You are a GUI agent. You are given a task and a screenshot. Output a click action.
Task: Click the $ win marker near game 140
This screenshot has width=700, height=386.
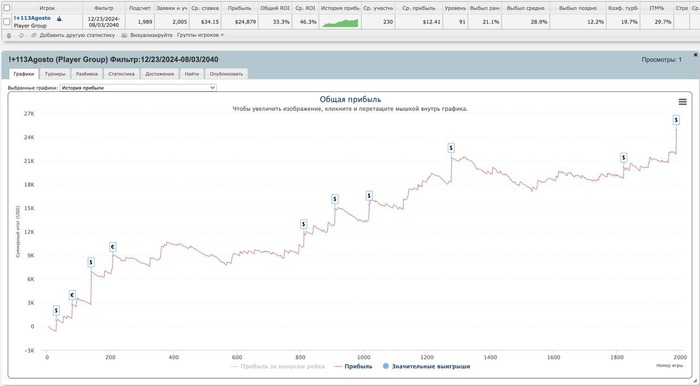pyautogui.click(x=91, y=262)
